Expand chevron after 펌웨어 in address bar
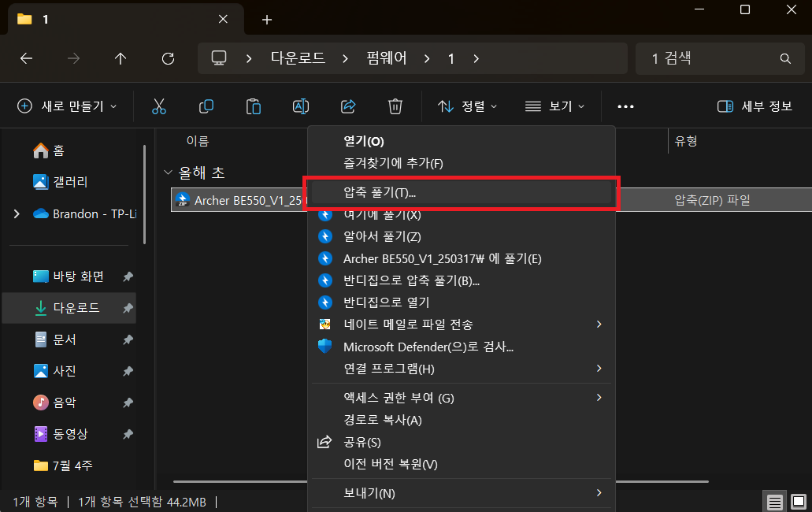 (x=427, y=59)
